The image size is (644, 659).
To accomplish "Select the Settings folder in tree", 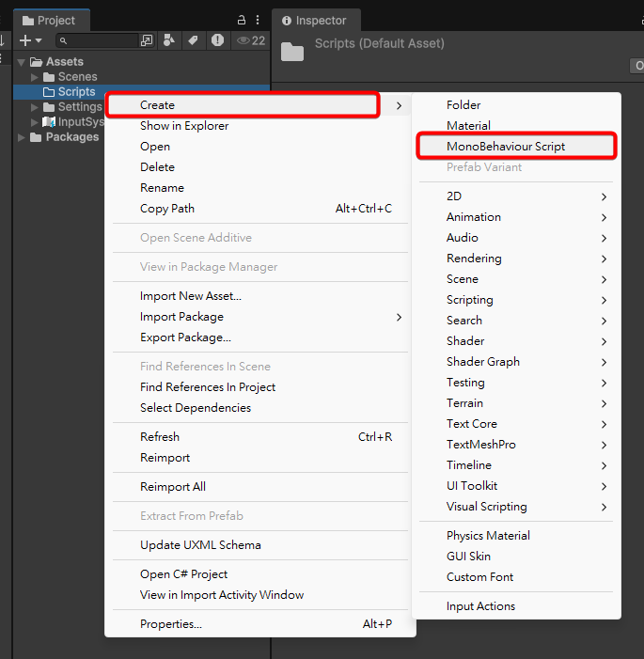I will [79, 107].
